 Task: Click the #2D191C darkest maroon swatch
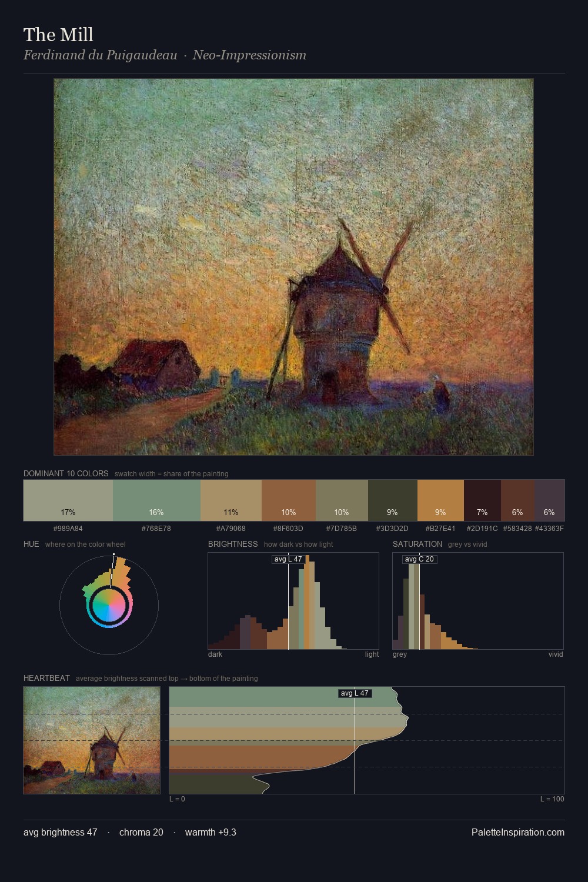click(x=482, y=500)
